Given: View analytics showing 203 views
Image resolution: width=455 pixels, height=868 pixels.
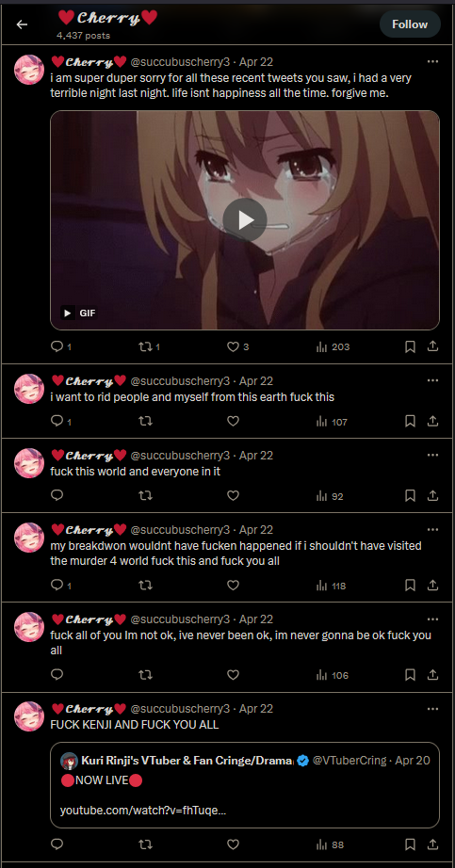Looking at the screenshot, I should pyautogui.click(x=333, y=347).
